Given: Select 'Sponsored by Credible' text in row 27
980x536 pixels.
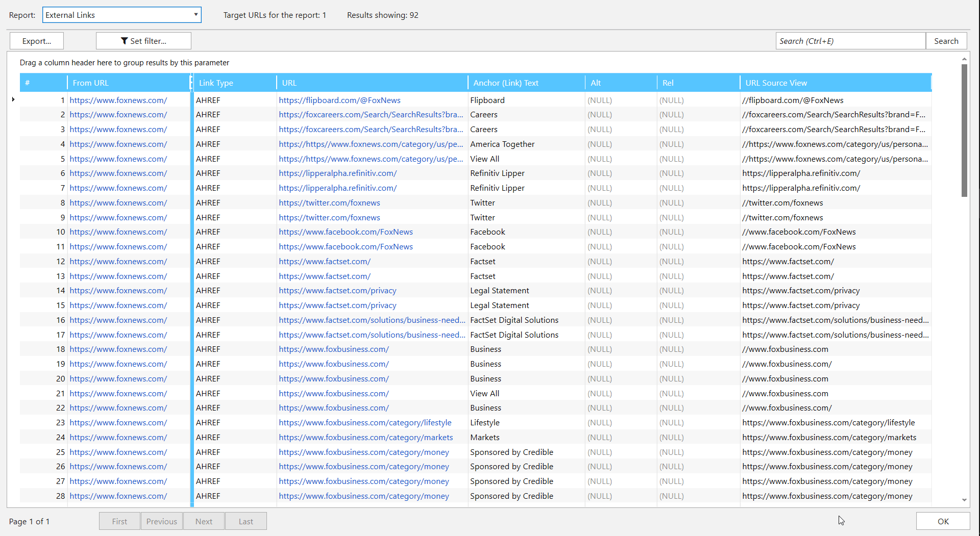Looking at the screenshot, I should pyautogui.click(x=526, y=481).
